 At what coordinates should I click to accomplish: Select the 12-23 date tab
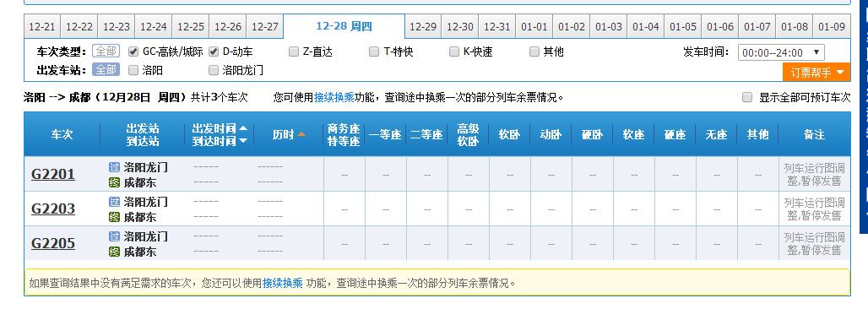click(117, 26)
